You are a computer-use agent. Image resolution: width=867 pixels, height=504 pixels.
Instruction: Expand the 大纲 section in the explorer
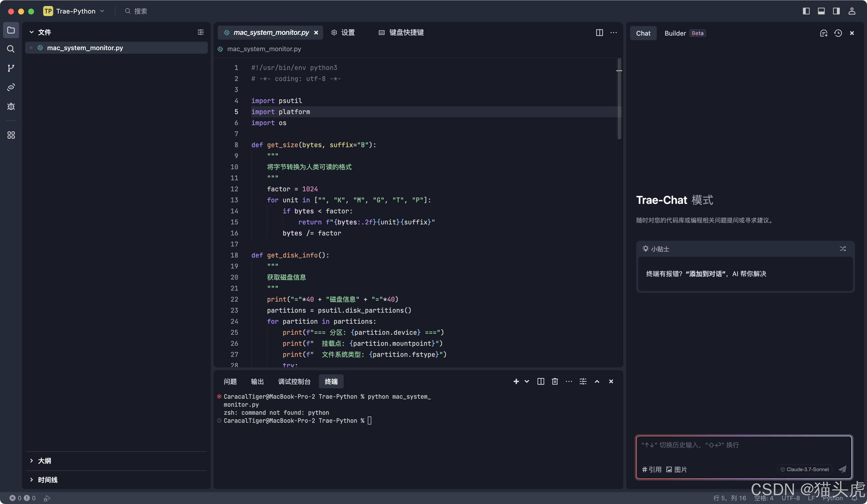(x=45, y=461)
